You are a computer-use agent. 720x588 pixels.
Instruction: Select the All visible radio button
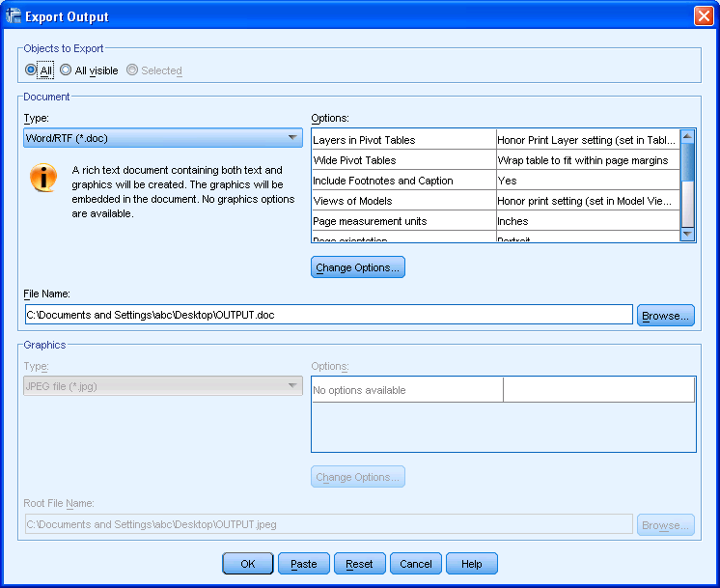click(x=66, y=70)
